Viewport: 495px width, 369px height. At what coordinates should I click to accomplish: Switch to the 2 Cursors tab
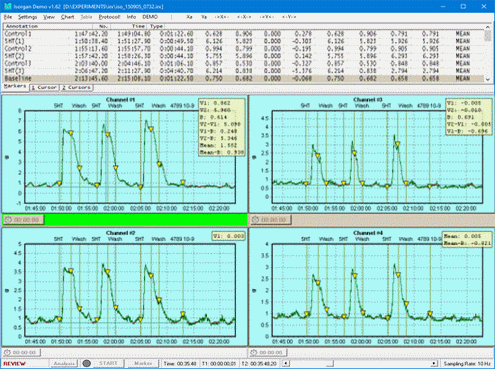[76, 87]
